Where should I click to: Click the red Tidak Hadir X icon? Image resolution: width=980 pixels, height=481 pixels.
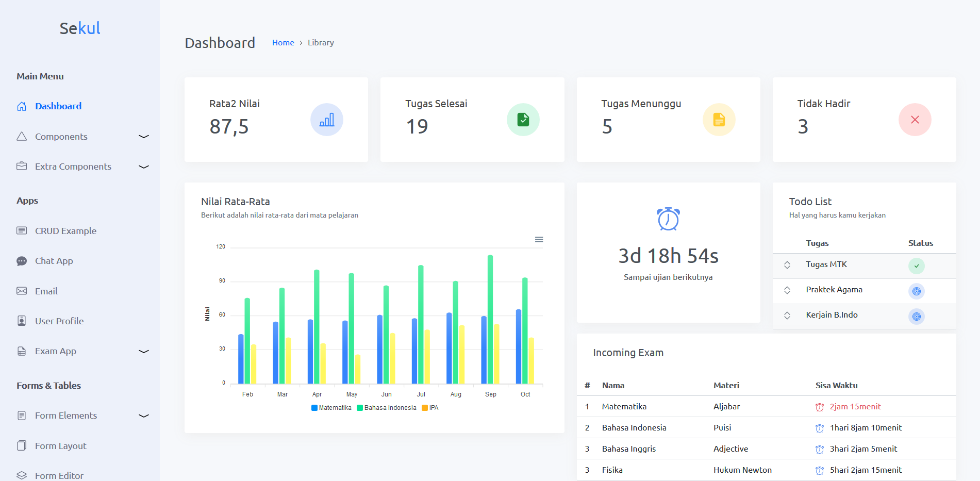pyautogui.click(x=915, y=120)
